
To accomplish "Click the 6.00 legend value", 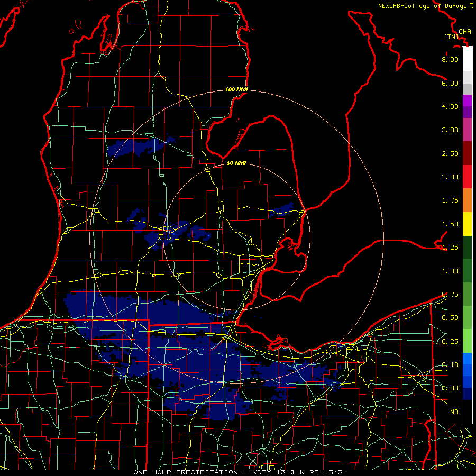I will point(450,83).
